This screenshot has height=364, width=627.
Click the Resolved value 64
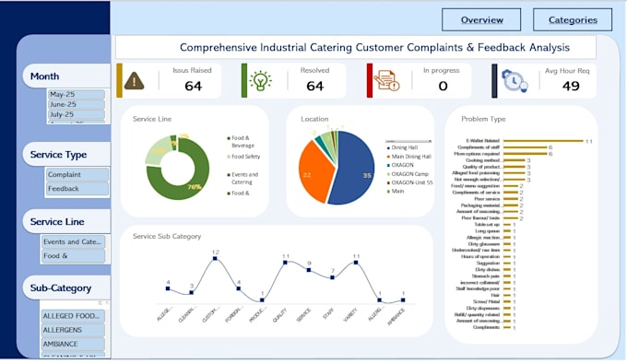coord(315,86)
